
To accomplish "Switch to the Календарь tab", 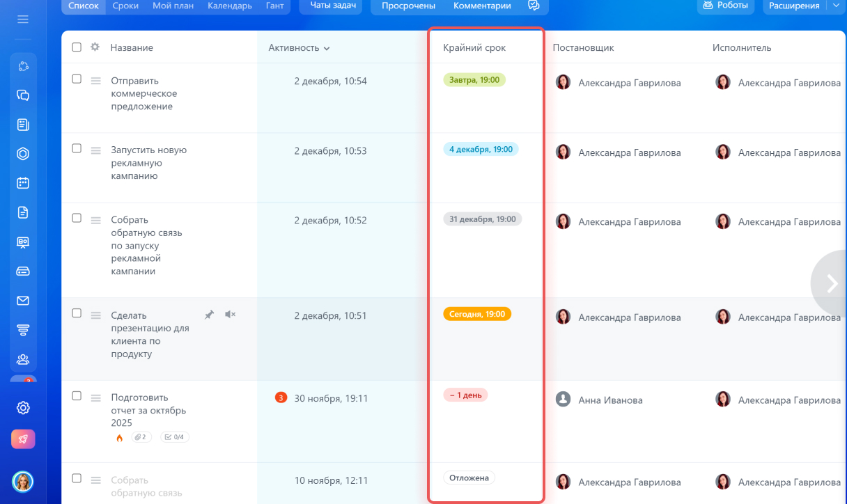I will (x=229, y=6).
